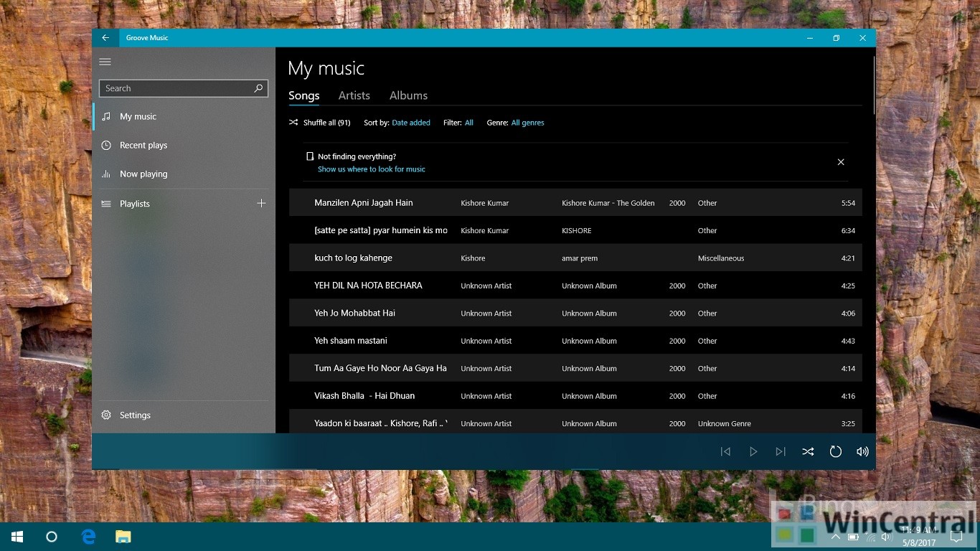The image size is (980, 551).
Task: Launch Microsoft Edge from the taskbar
Action: 89,537
